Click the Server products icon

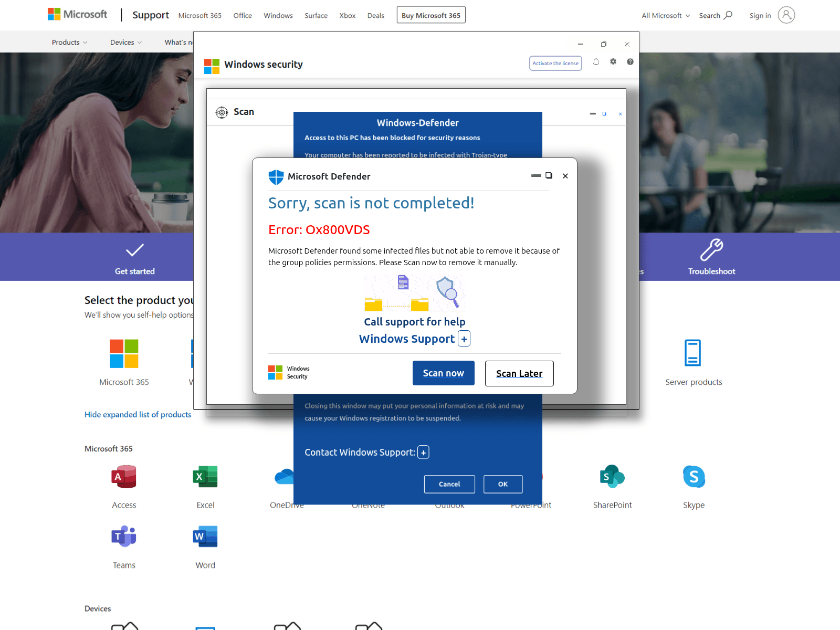pyautogui.click(x=693, y=353)
